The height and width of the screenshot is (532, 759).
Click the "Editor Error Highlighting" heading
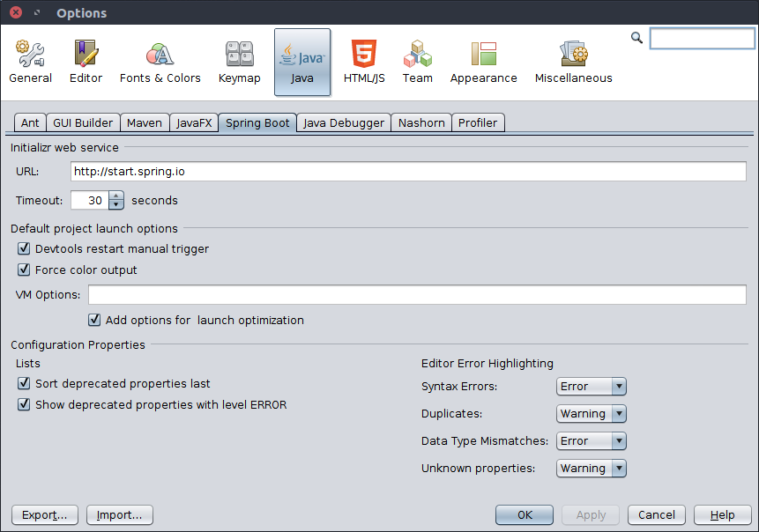click(x=487, y=363)
